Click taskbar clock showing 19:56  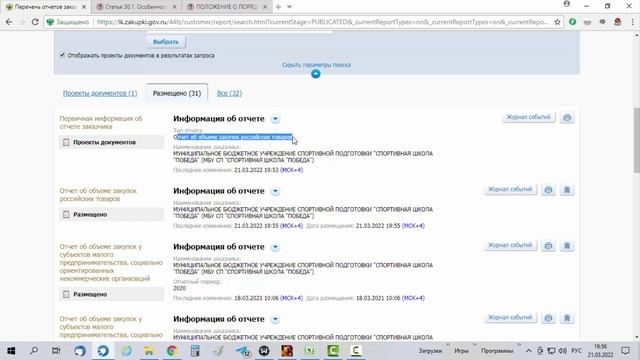pyautogui.click(x=600, y=351)
